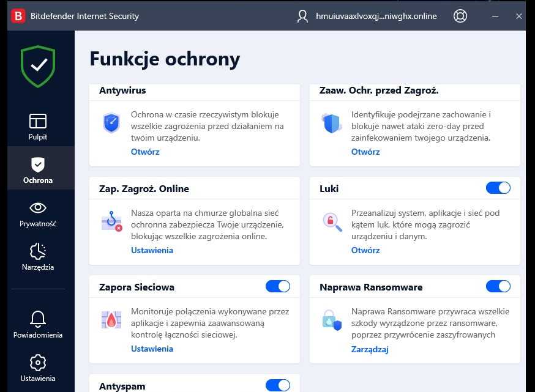
Task: Click the Bitdefender B logo icon
Action: (18, 16)
